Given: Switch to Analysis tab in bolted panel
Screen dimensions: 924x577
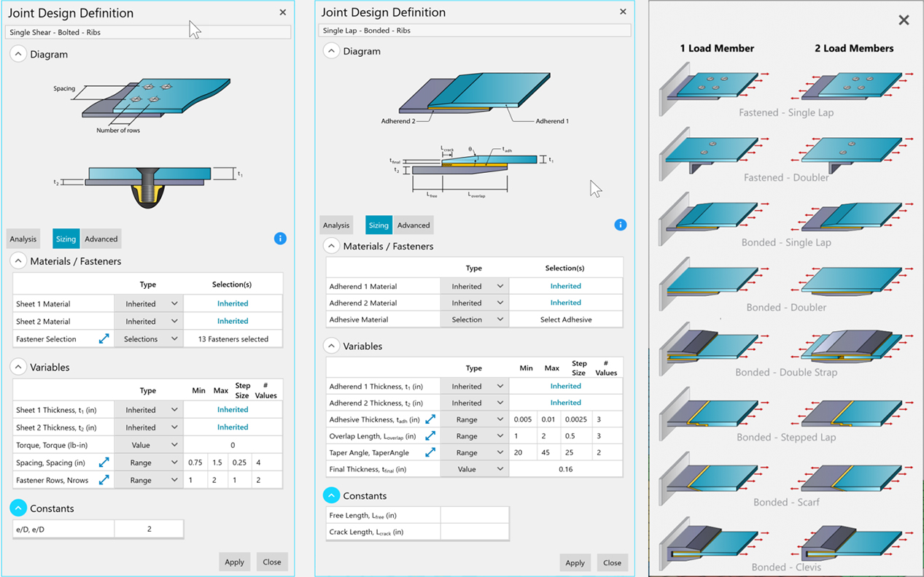Looking at the screenshot, I should click(x=23, y=239).
